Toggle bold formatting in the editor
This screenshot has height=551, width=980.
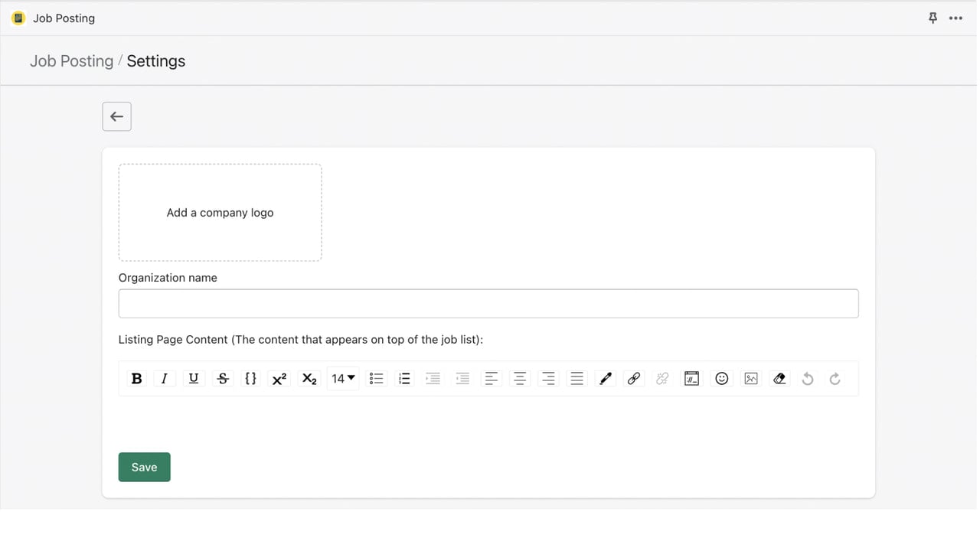tap(136, 378)
